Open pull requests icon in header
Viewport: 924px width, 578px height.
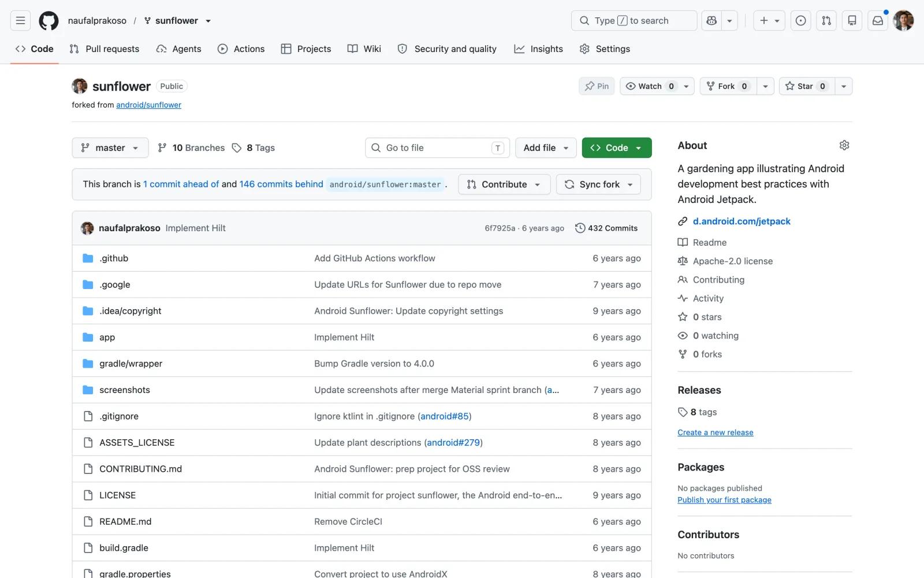(x=826, y=21)
